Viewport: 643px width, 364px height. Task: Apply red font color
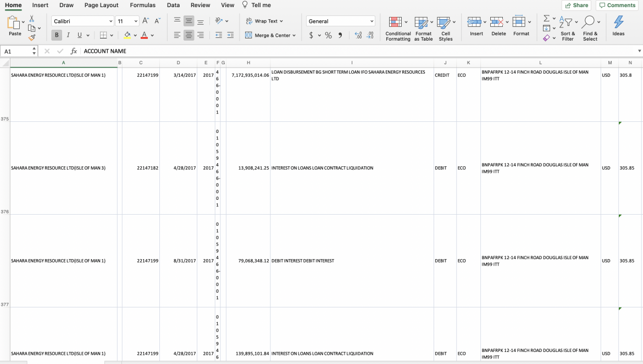[145, 35]
